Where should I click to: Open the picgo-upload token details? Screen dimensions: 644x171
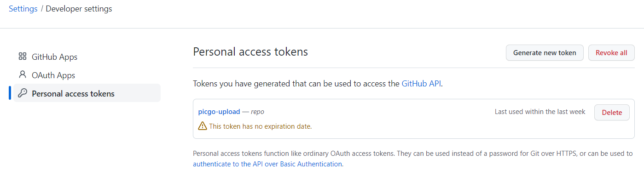(x=219, y=112)
